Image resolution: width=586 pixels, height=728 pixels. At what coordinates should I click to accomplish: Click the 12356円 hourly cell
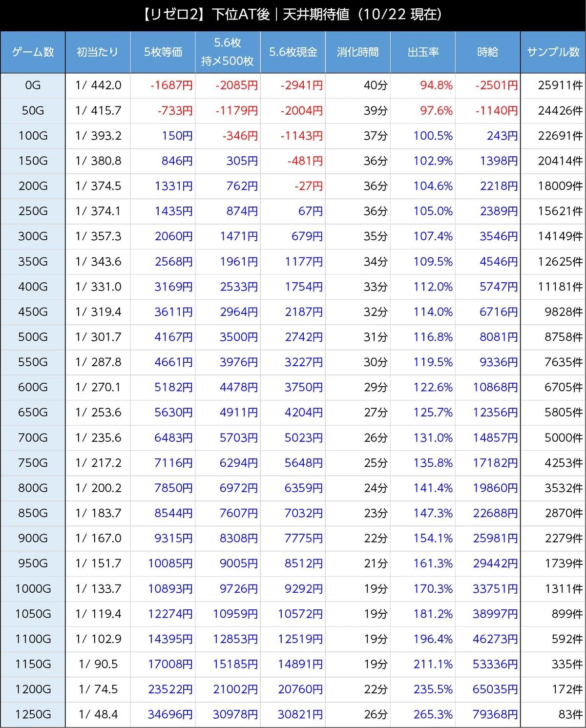[x=488, y=413]
